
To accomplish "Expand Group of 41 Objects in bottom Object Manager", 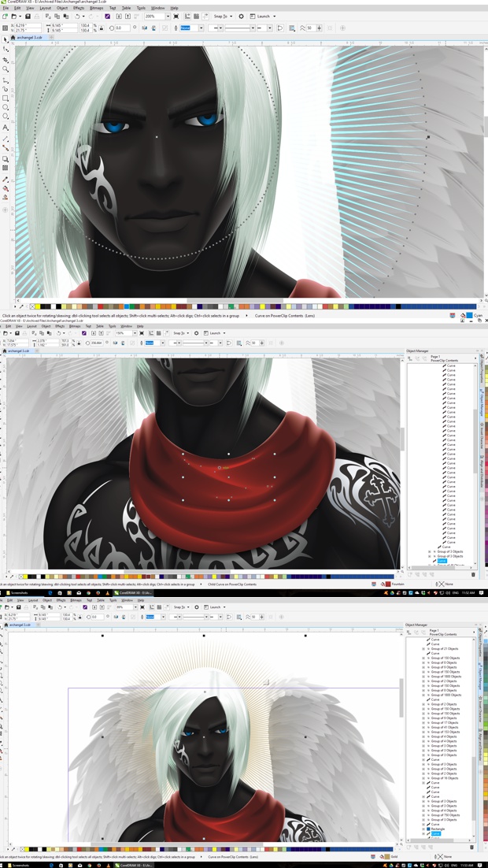I will coord(423,727).
